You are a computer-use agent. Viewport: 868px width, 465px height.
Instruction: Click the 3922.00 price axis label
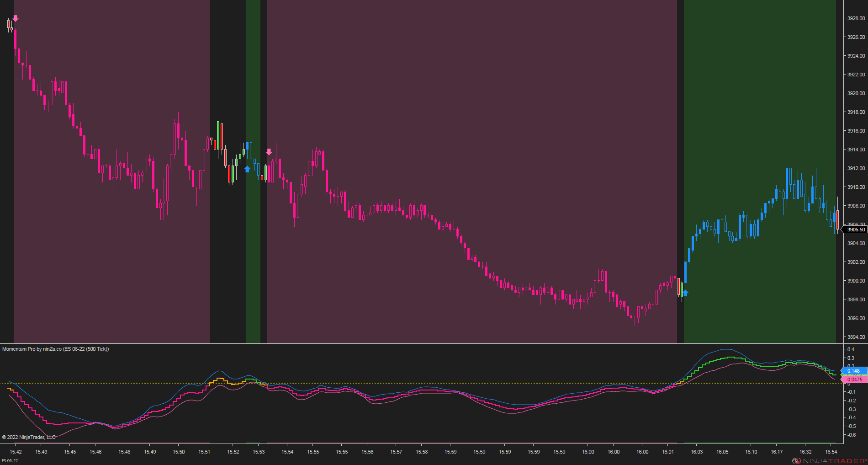tap(856, 75)
